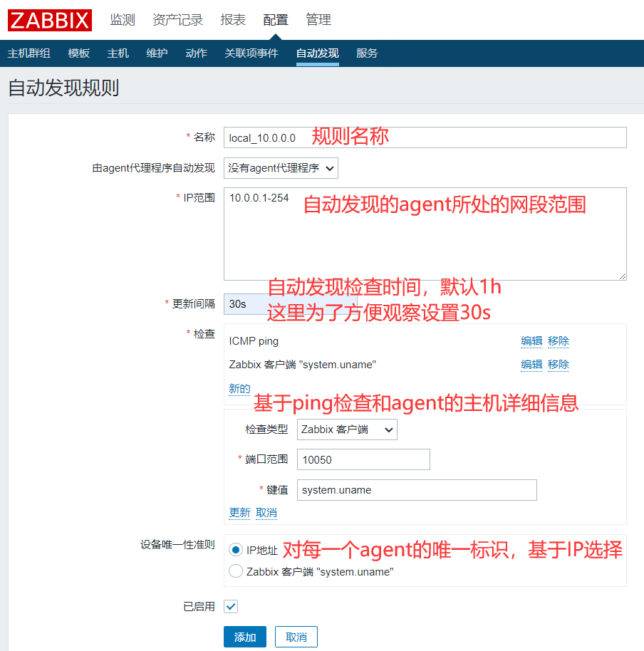Viewport: 644px width, 651px height.
Task: Go to the 主机 submenu
Action: [118, 53]
